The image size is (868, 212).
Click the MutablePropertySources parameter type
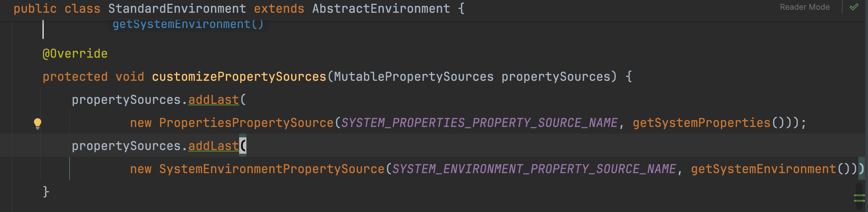pos(414,77)
